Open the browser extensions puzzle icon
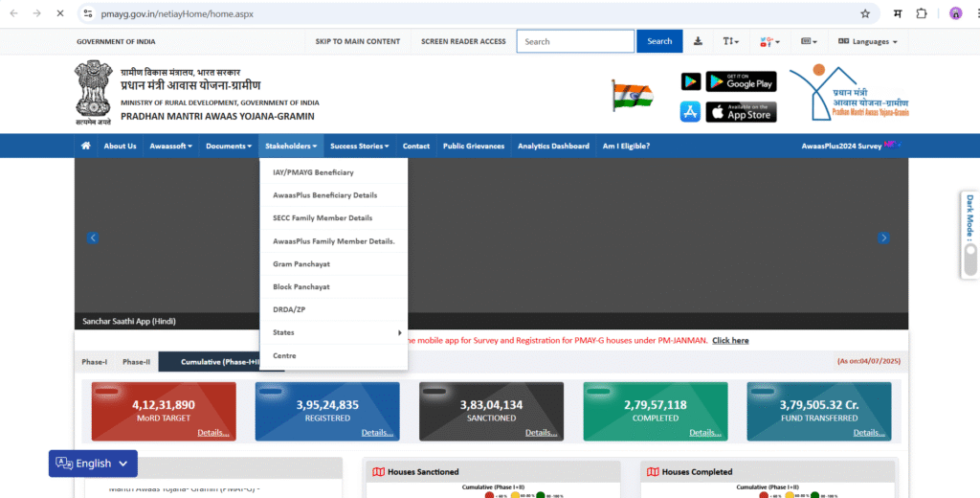This screenshot has height=498, width=980. (922, 13)
